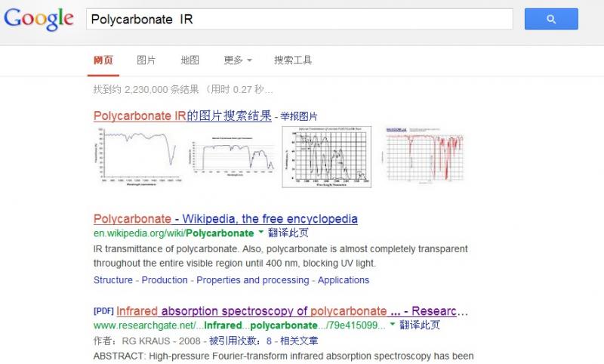This screenshot has width=604, height=364.
Task: Click 翻译此页 for the Wikipedia result
Action: click(288, 233)
